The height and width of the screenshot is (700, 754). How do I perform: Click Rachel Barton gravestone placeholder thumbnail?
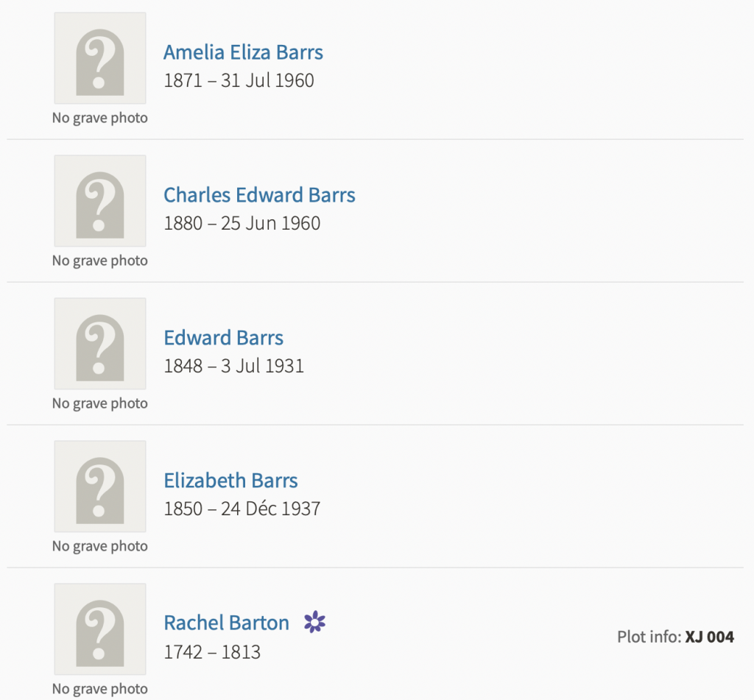pos(100,629)
